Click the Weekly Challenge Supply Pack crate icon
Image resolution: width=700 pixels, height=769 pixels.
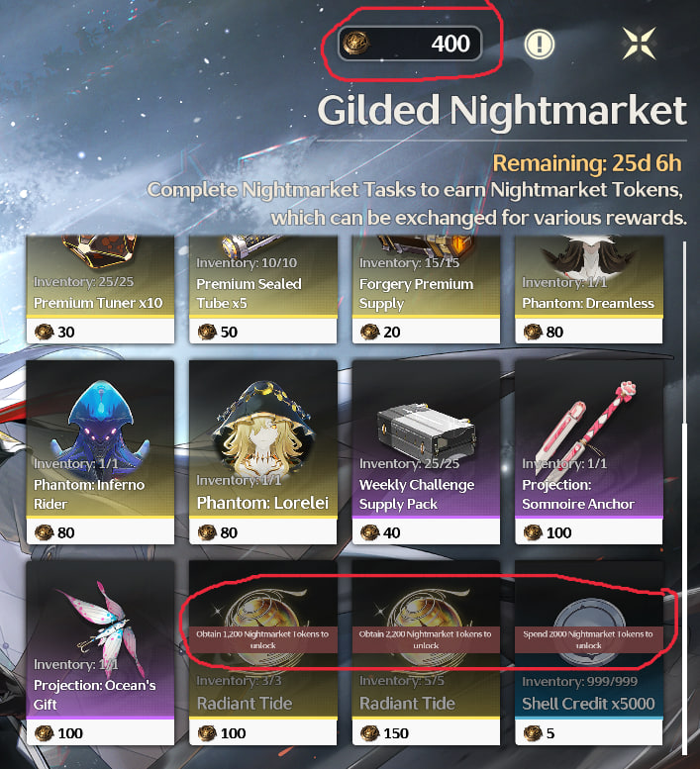(426, 432)
